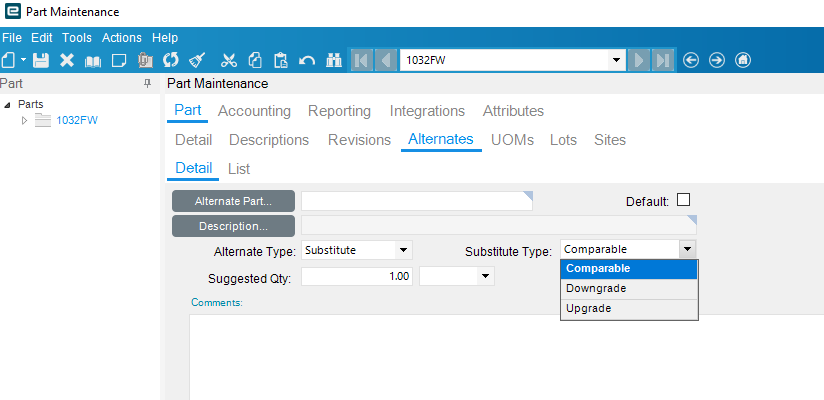Open the Suggested Qty unit dropdown
The height and width of the screenshot is (400, 824).
click(x=486, y=276)
